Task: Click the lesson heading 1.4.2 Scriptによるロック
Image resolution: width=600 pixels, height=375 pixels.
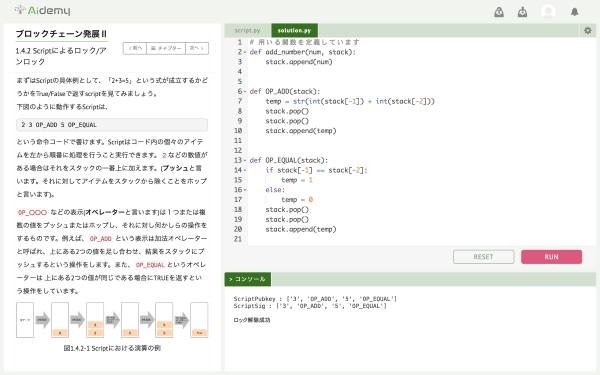Action: pyautogui.click(x=61, y=56)
